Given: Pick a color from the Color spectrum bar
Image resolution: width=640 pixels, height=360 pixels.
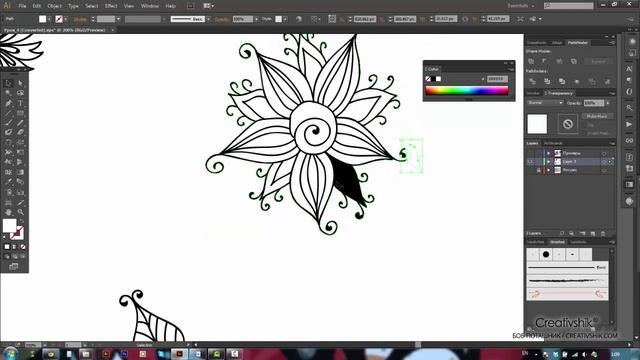Looking at the screenshot, I should point(467,91).
